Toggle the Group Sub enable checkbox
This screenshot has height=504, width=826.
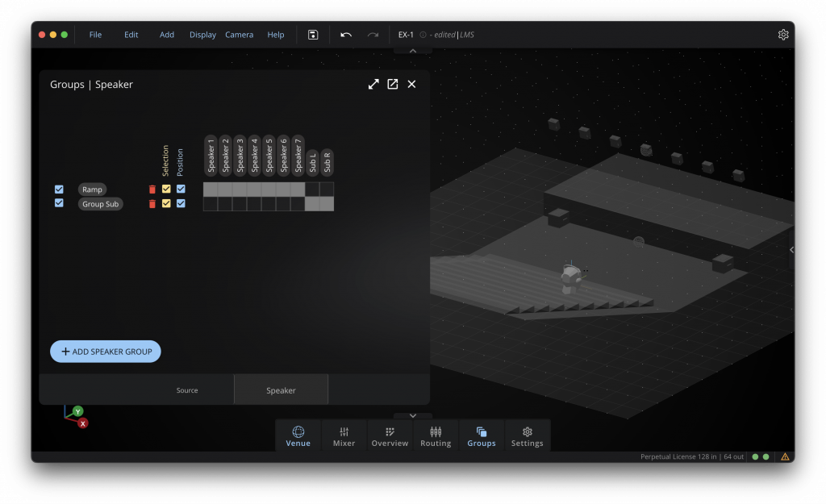pyautogui.click(x=59, y=202)
